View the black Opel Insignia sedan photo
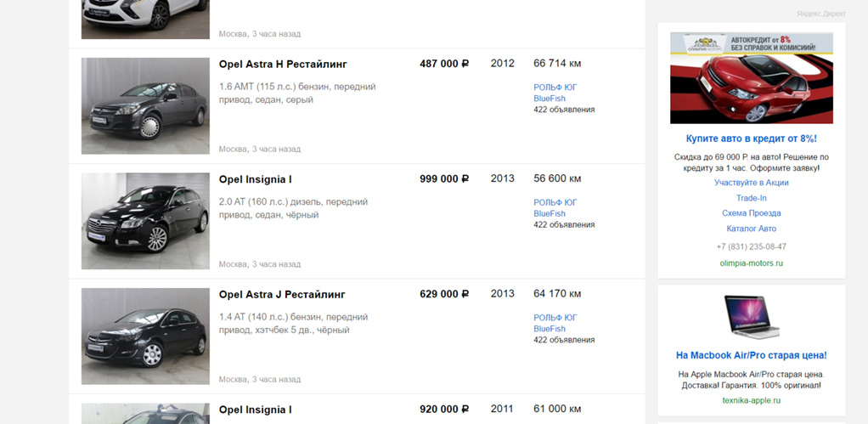This screenshot has width=868, height=424. point(145,221)
